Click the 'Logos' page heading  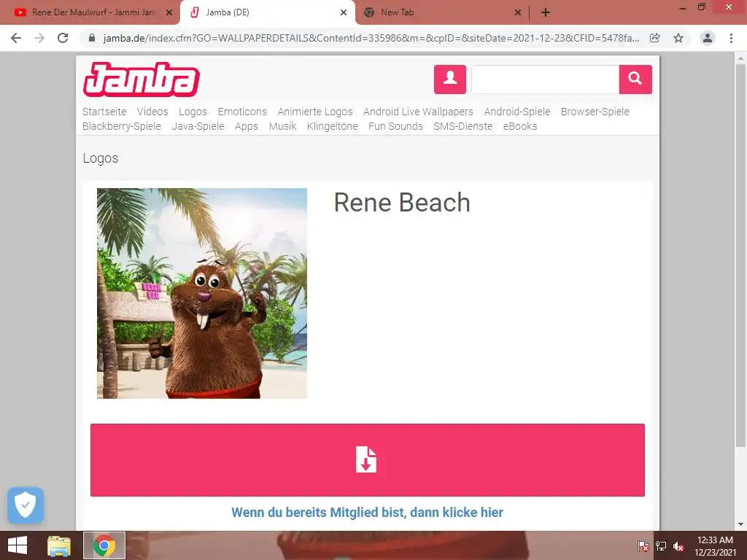click(x=101, y=158)
